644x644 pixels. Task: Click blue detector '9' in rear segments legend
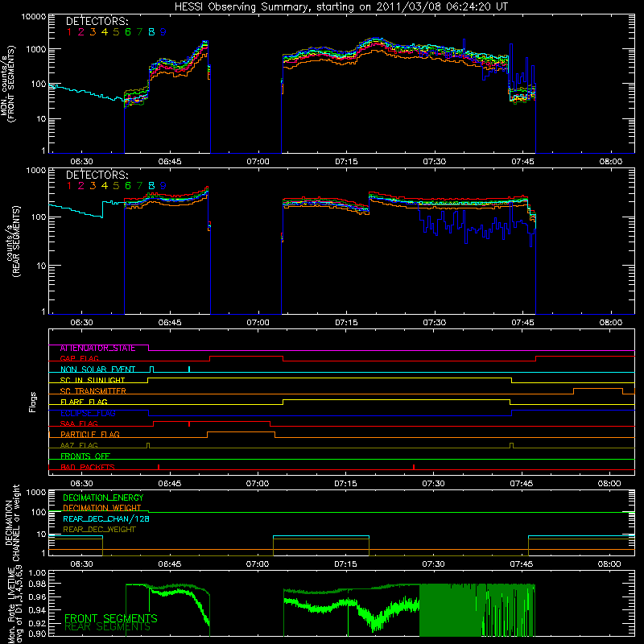(163, 186)
